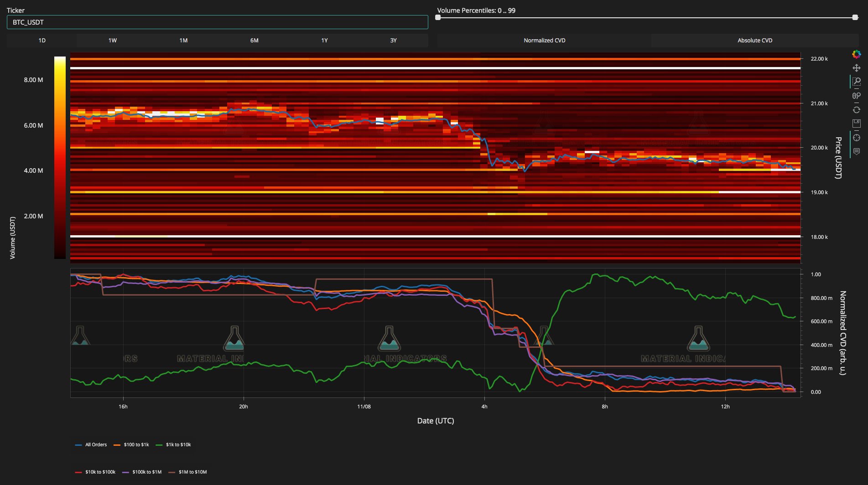The image size is (868, 485).
Task: Activate the Box Zoom tool
Action: tap(856, 82)
